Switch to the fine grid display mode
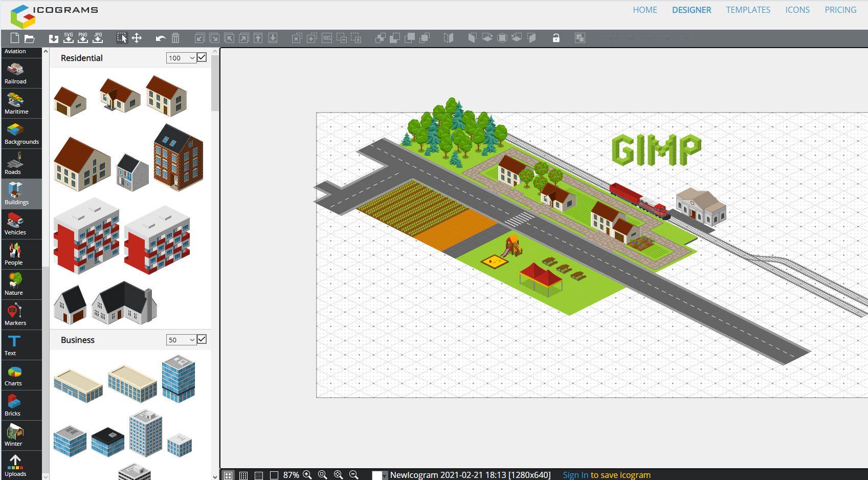 click(259, 475)
